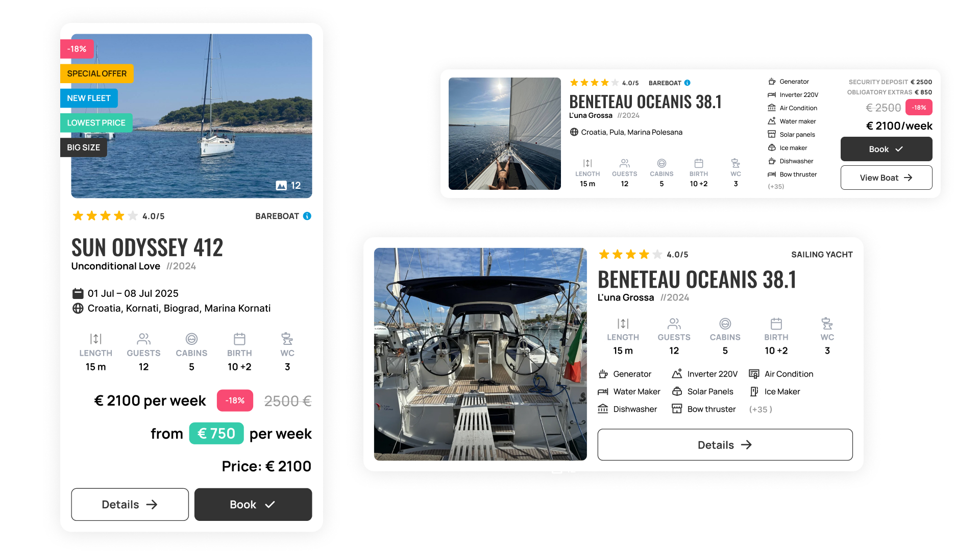The image size is (980, 551).
Task: Click the -18% badge beside € 2500 on Pula card
Action: coord(919,108)
